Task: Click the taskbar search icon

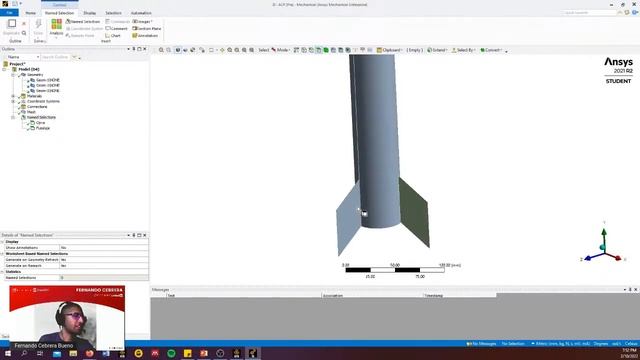Action: tap(24, 353)
